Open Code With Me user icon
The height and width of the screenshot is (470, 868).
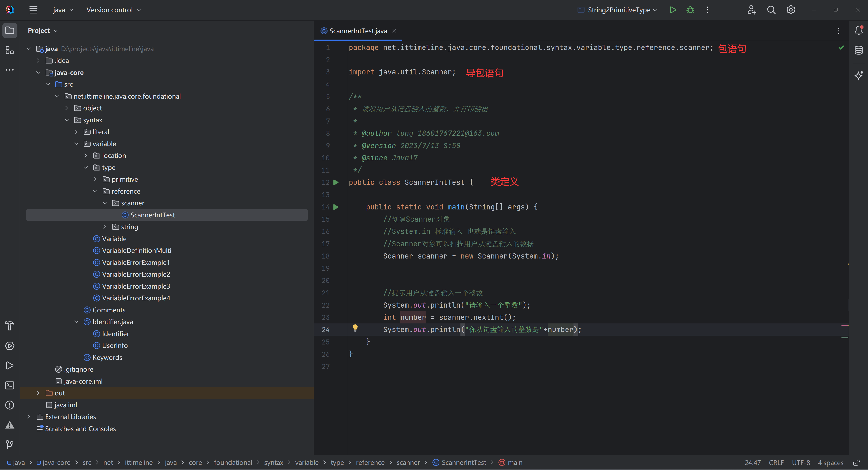pyautogui.click(x=751, y=10)
